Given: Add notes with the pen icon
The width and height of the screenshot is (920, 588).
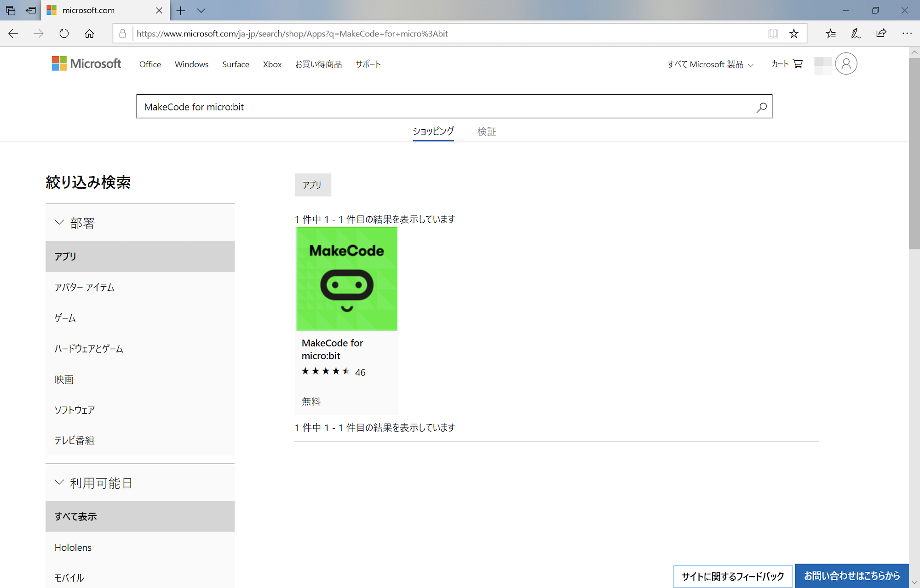Looking at the screenshot, I should point(856,34).
